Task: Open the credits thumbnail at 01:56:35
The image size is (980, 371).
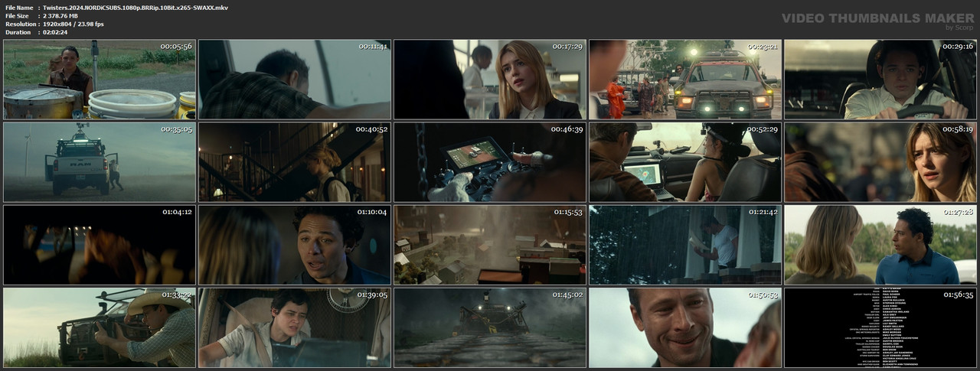Action: [880, 327]
